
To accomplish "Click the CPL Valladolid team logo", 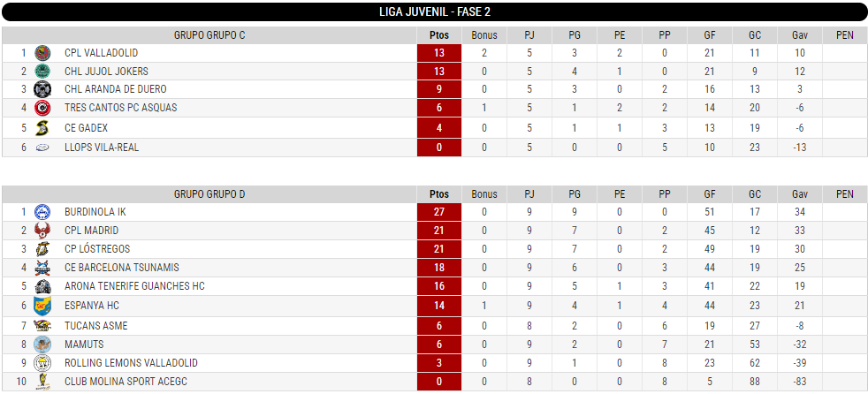I will (42, 53).
